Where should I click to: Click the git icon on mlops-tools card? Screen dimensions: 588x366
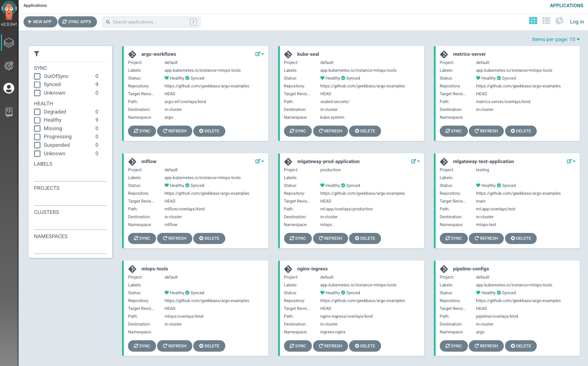(132, 269)
